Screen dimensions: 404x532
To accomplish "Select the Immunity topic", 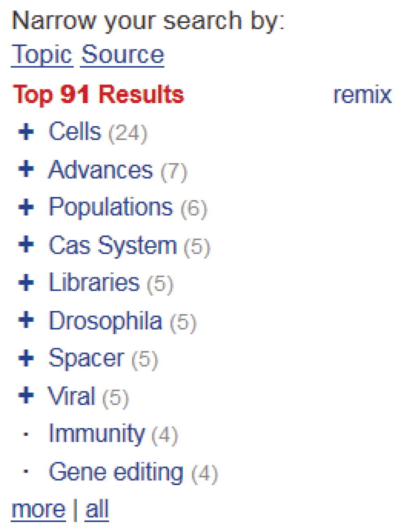I will coord(96,433).
